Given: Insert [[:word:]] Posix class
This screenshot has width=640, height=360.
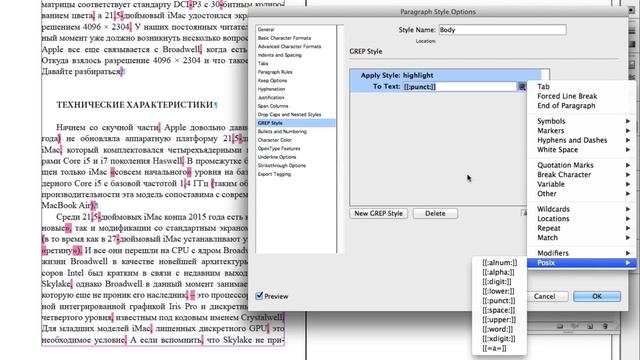Looking at the screenshot, I should coord(499,329).
